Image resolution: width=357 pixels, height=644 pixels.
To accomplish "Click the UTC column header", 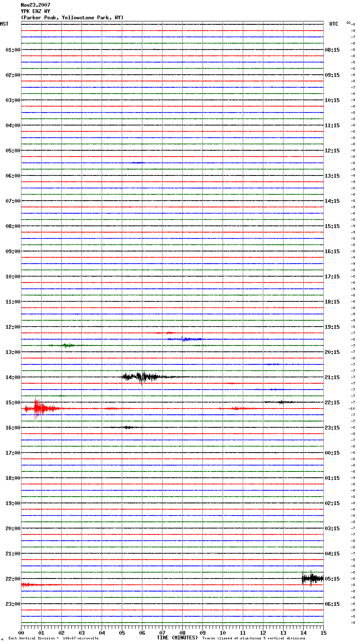I will pos(334,24).
